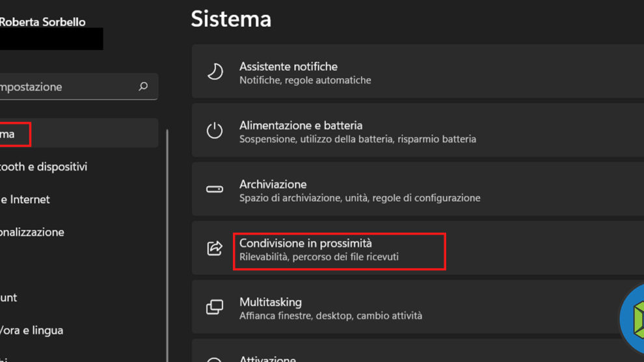Click the moon icon beside Assistente notifiche
Screen dimensions: 644x362
(x=215, y=72)
